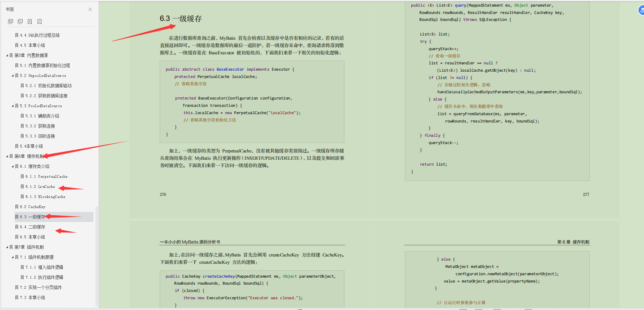This screenshot has height=310, width=644.
Task: Click the createCacheKey method name in code
Action: point(219,276)
